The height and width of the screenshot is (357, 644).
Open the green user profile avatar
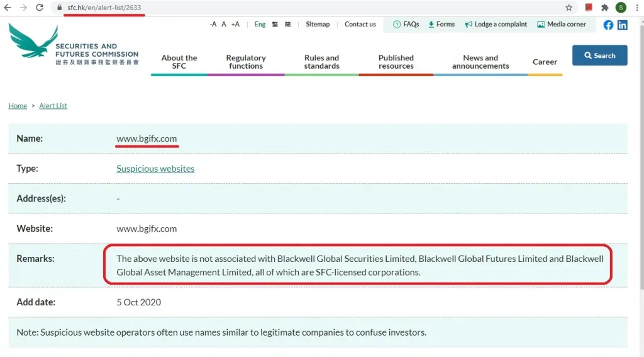pyautogui.click(x=621, y=7)
